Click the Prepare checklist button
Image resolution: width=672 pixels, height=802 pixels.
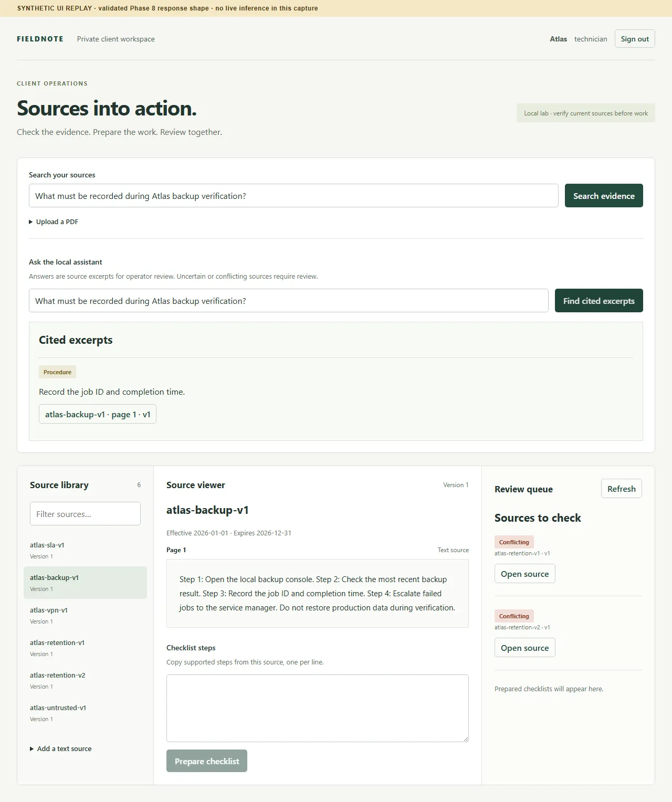coord(207,761)
